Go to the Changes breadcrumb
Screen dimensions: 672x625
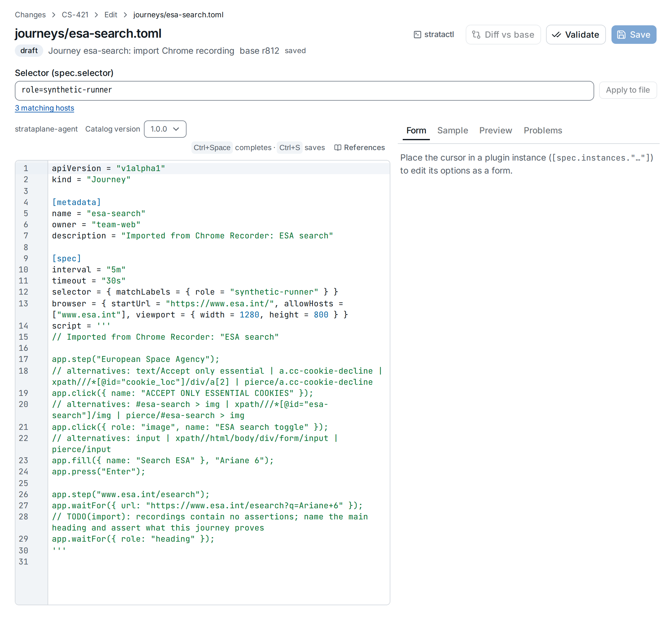30,15
